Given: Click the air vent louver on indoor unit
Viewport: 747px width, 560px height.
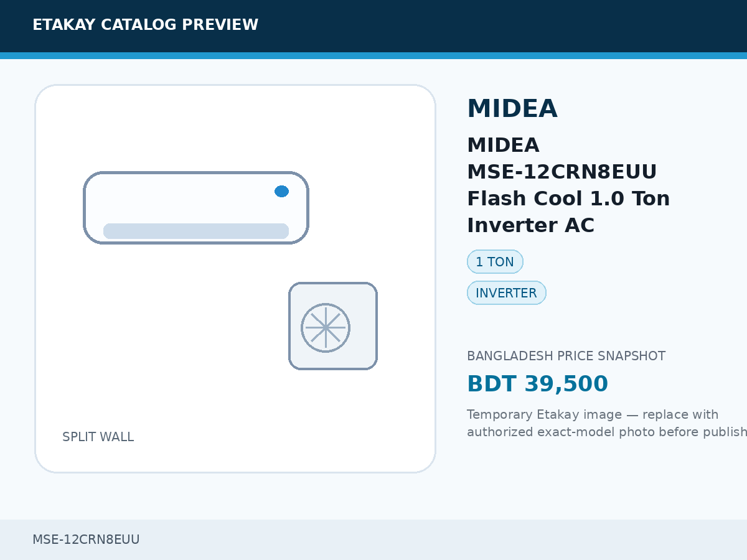Looking at the screenshot, I should pos(196,231).
